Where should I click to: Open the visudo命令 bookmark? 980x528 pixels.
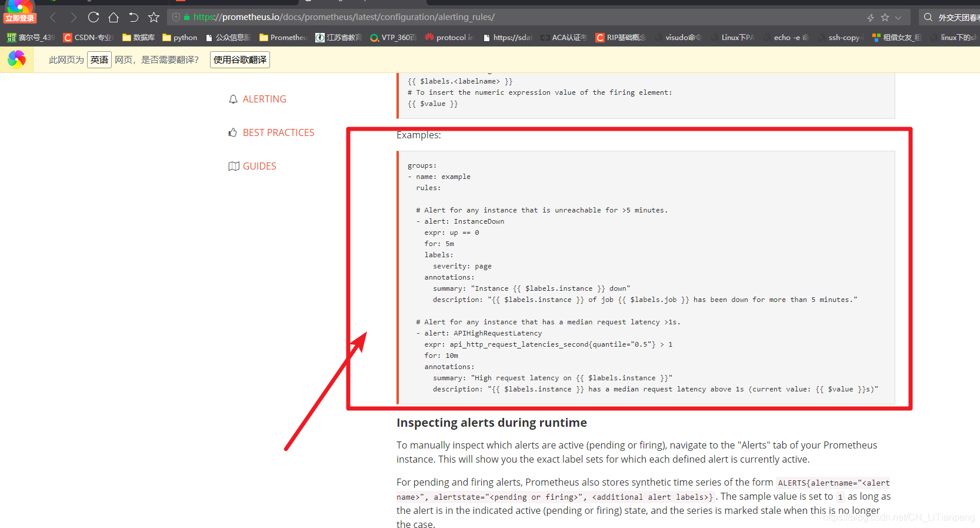click(x=678, y=37)
